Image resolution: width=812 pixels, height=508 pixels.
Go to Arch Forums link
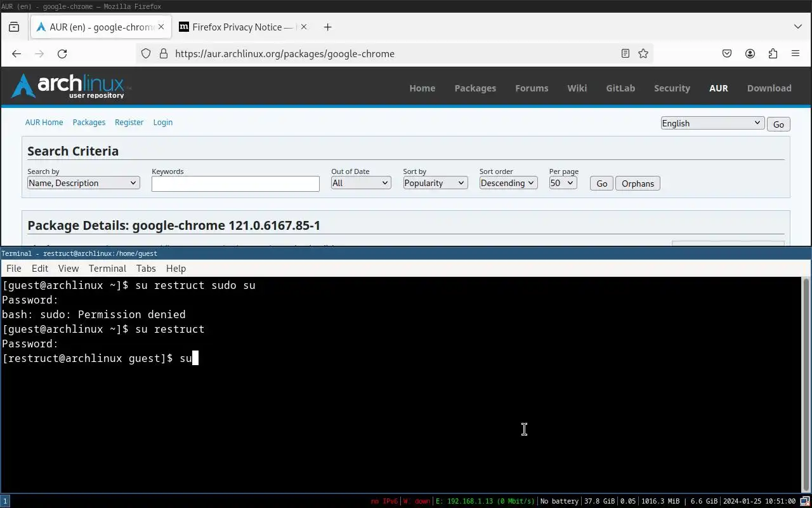[x=532, y=88]
